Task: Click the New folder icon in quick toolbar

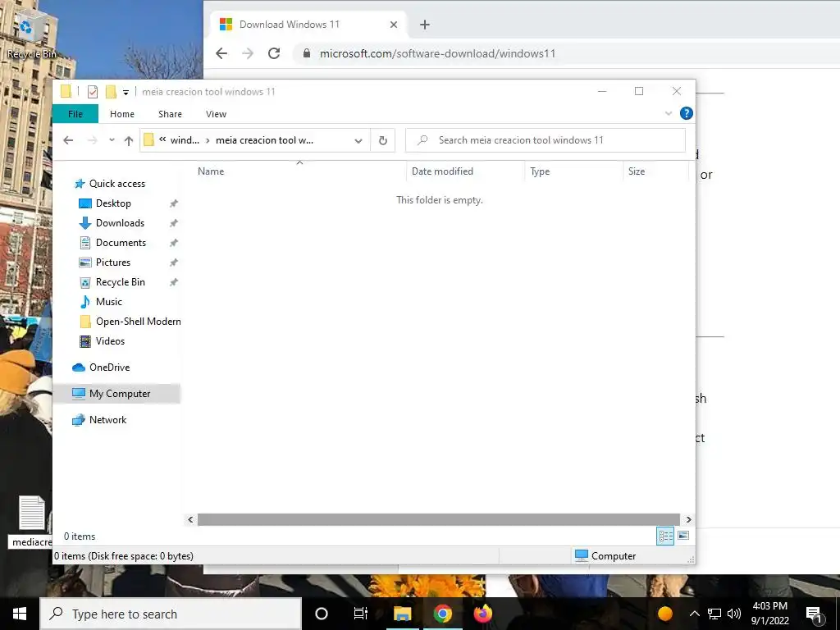Action: coord(111,92)
